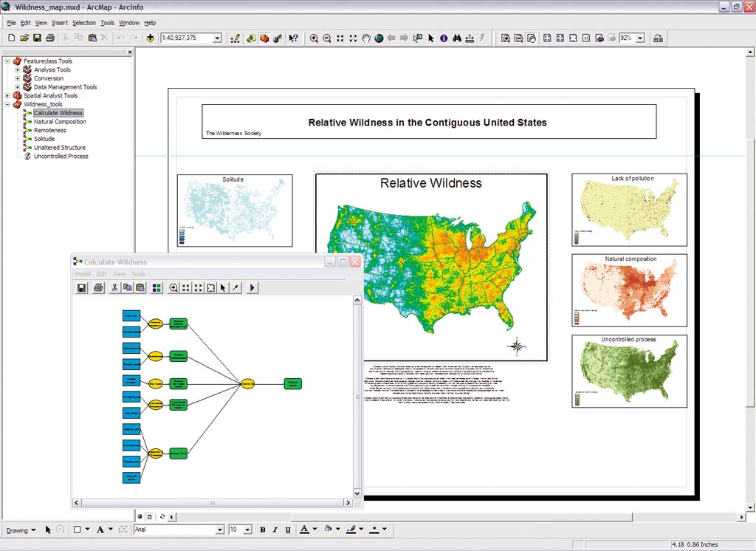Open the layout zoom percent dropdown
The image size is (756, 551).
(x=640, y=38)
